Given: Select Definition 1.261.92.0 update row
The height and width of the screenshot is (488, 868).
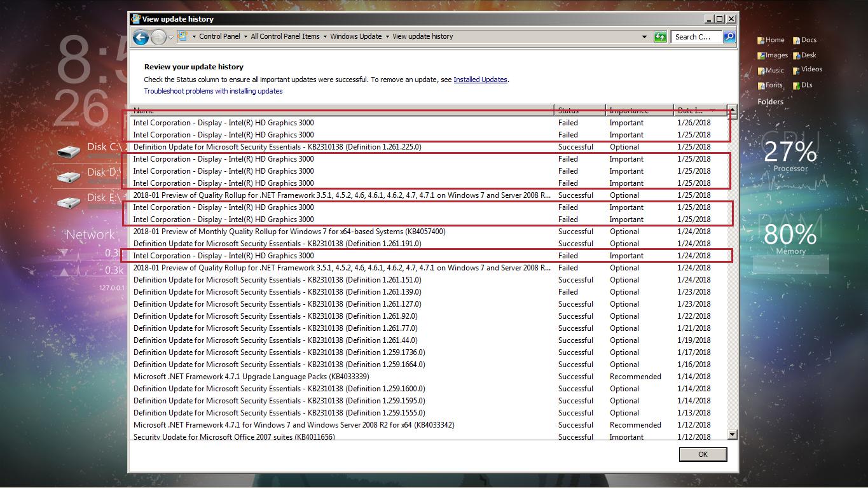Looking at the screenshot, I should pyautogui.click(x=429, y=316).
